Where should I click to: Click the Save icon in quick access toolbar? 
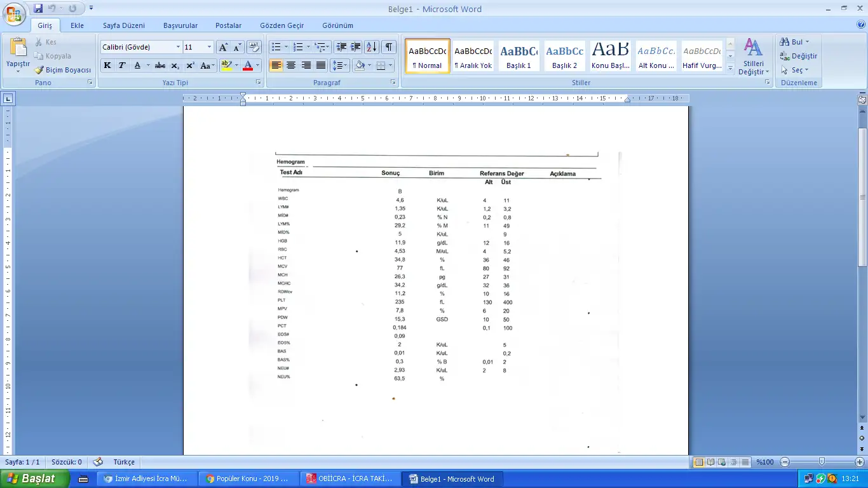(38, 8)
